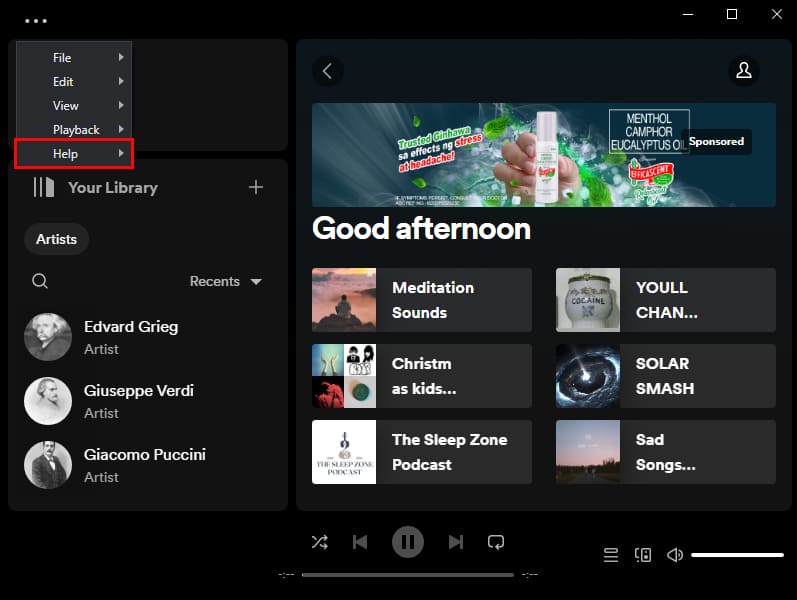
Task: Close the Spotify window
Action: [x=777, y=14]
